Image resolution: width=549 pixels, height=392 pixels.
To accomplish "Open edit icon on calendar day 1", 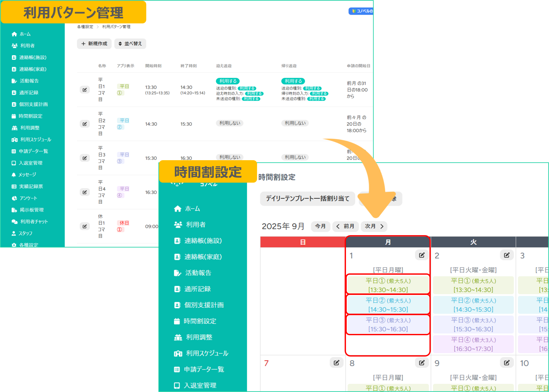I will [x=422, y=255].
